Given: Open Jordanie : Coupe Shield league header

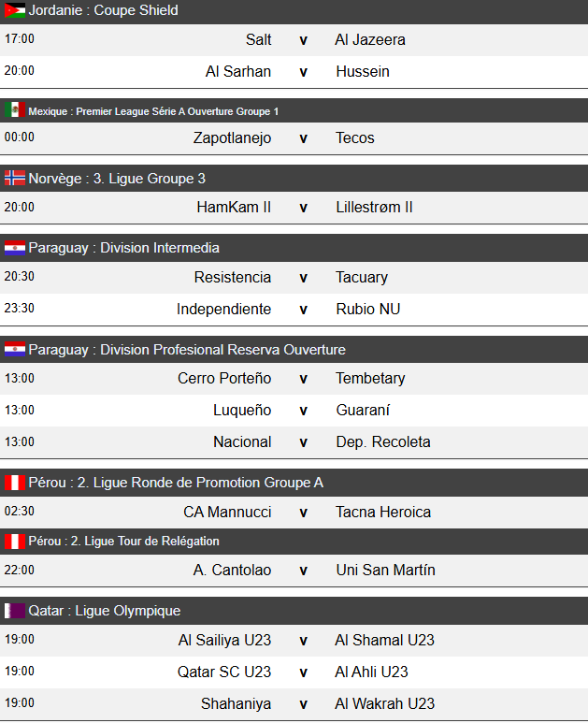Looking at the screenshot, I should [x=103, y=11].
